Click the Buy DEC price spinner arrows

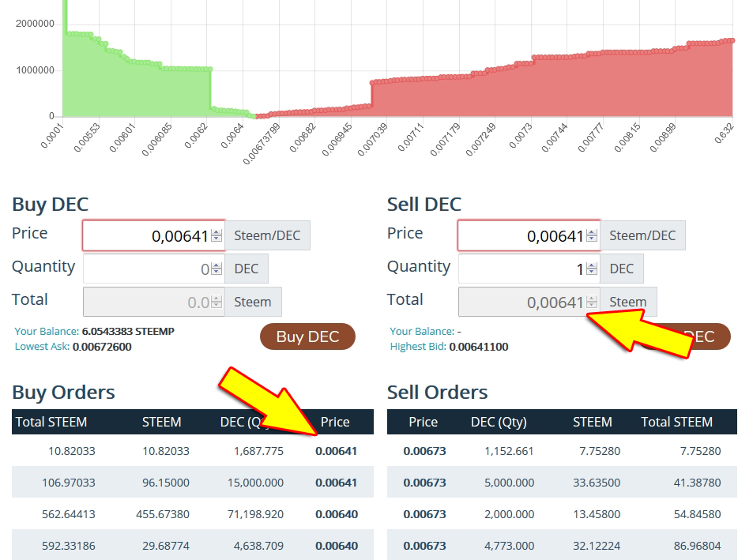216,235
